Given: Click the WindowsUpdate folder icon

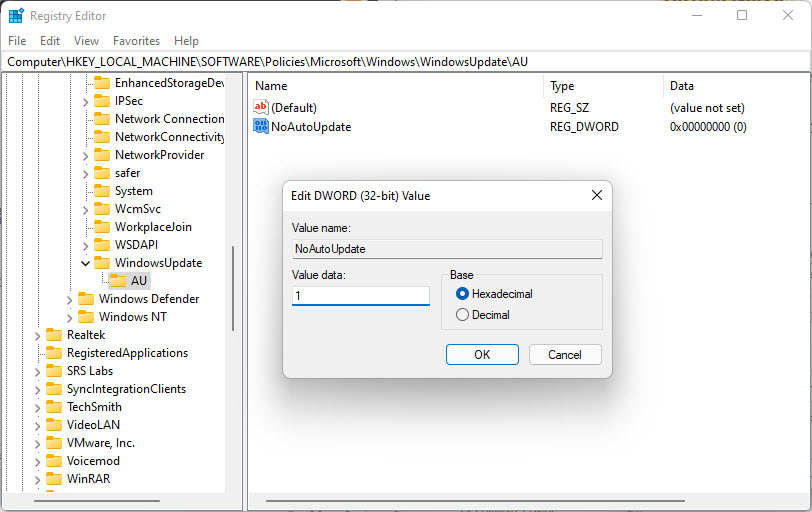Looking at the screenshot, I should pyautogui.click(x=102, y=262).
